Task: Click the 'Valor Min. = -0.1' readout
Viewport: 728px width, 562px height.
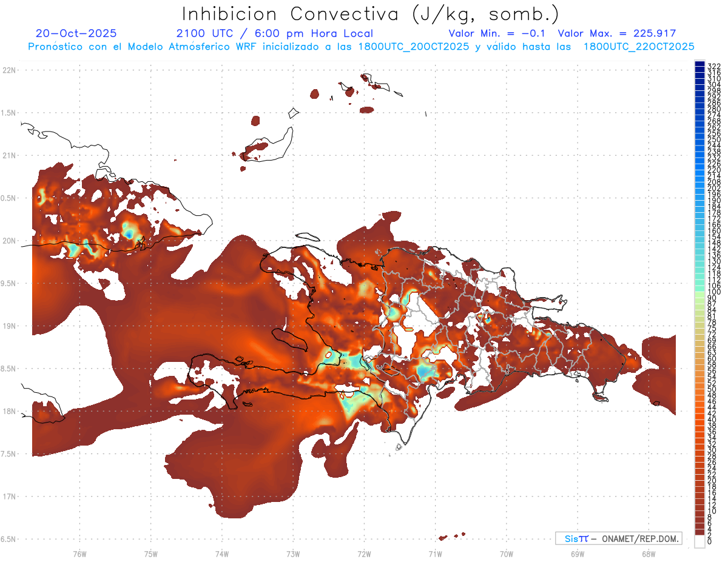Action: pos(497,33)
